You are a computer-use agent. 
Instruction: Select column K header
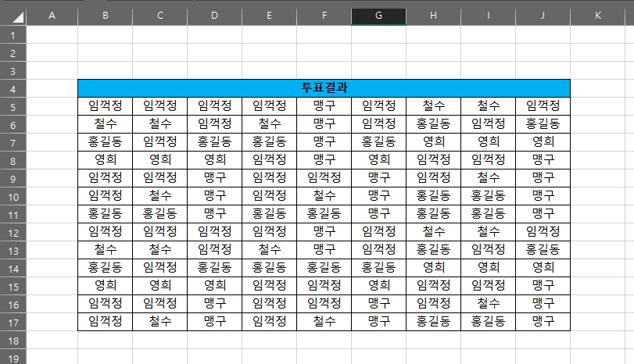tap(597, 16)
